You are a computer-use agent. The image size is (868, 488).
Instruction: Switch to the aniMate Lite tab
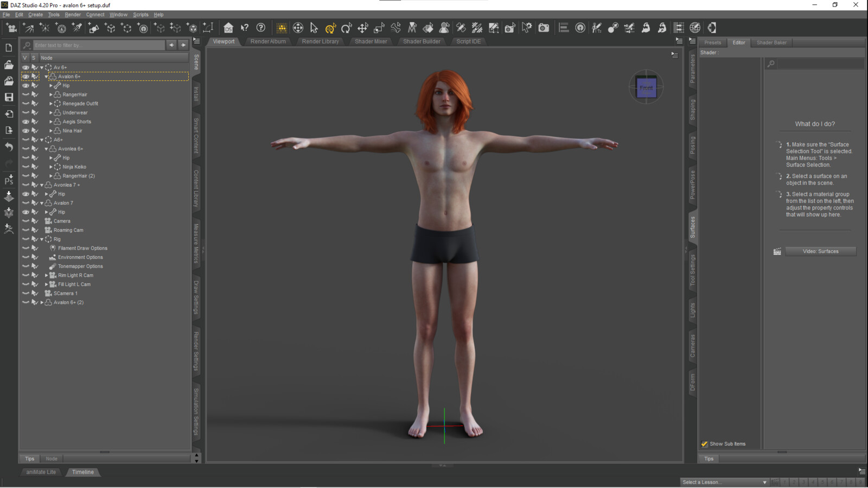tap(41, 472)
